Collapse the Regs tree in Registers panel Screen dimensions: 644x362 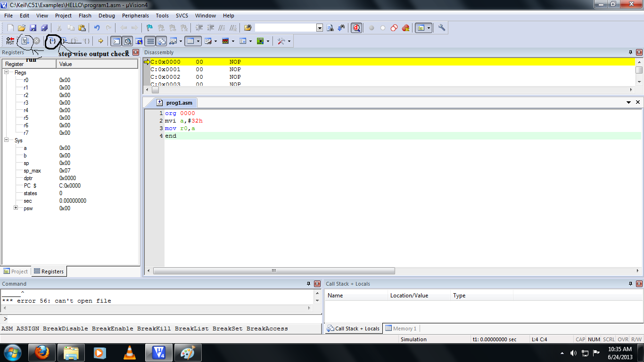[x=6, y=73]
